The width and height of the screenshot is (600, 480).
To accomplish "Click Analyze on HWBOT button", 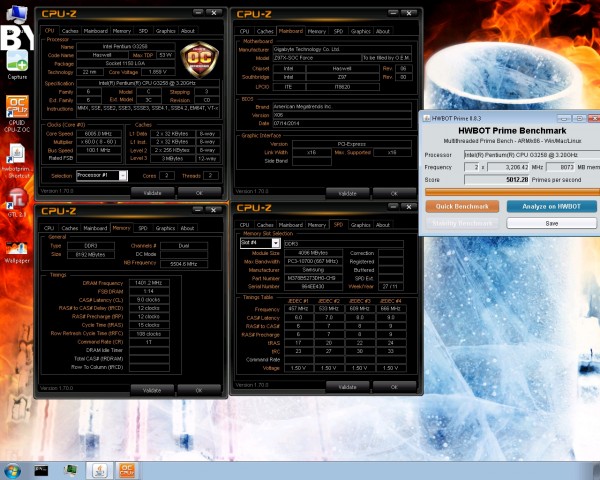I will coord(551,206).
